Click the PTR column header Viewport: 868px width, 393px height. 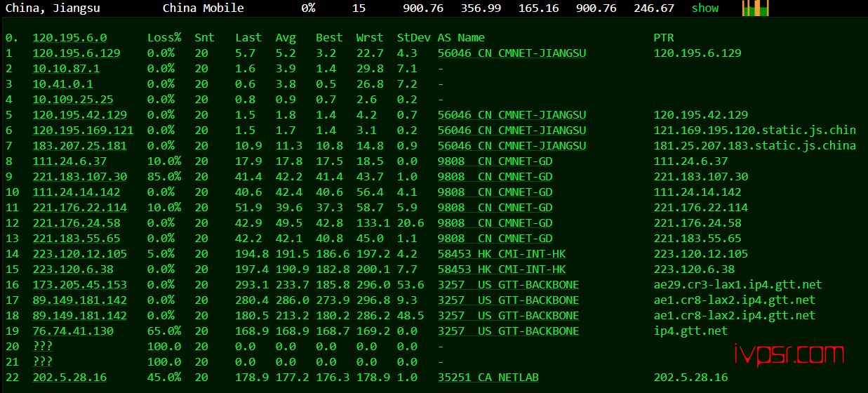[663, 38]
